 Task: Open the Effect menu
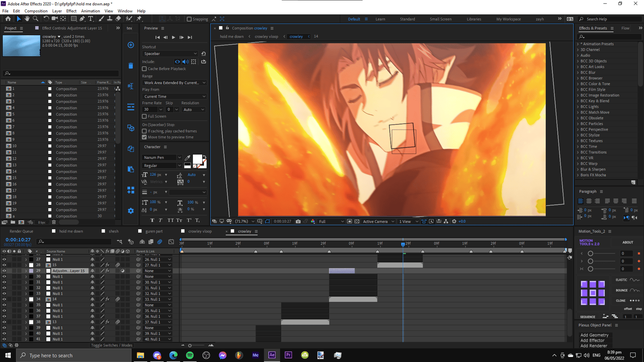coord(71,11)
